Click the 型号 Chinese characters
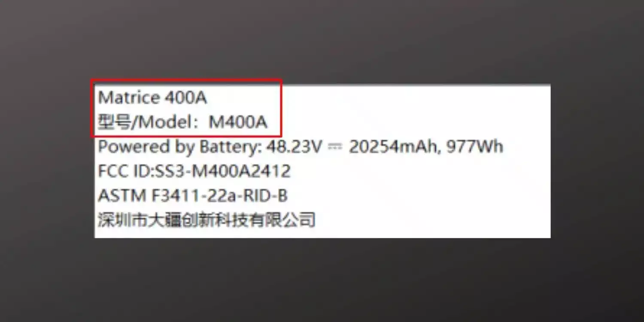 point(114,123)
